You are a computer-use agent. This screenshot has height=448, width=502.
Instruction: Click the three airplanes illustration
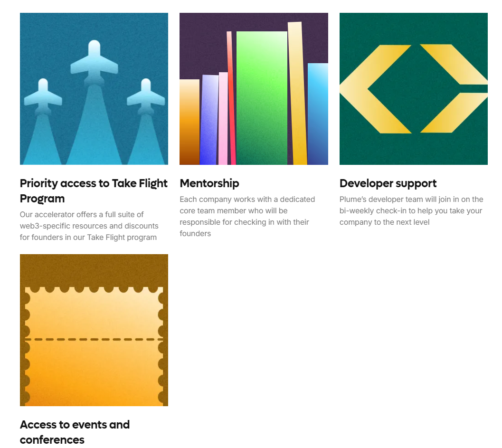(x=94, y=89)
